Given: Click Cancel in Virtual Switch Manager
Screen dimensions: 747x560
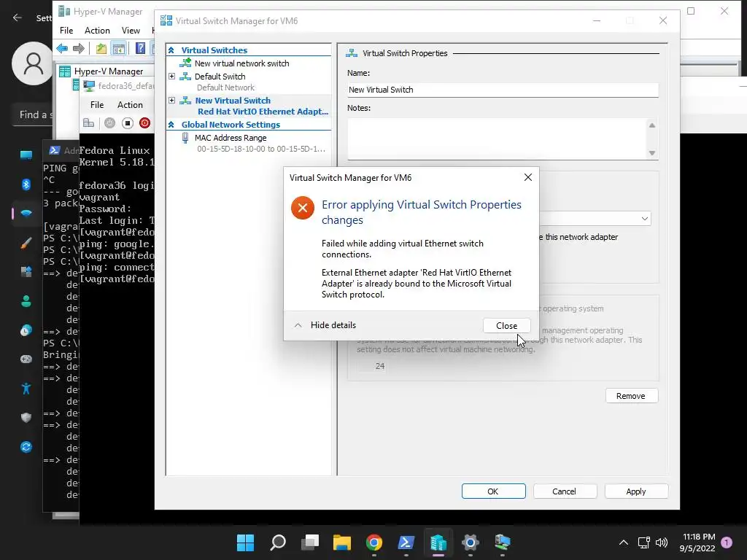Looking at the screenshot, I should 565,491.
